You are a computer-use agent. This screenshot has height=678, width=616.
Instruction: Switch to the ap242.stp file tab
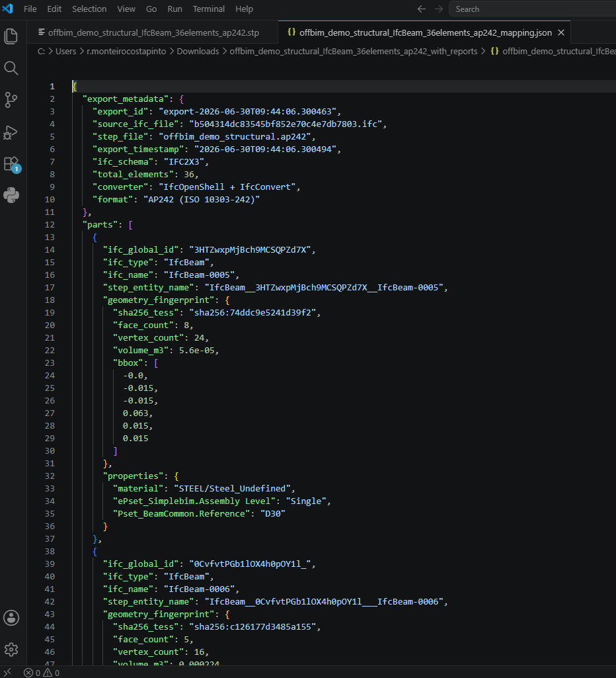pyautogui.click(x=152, y=33)
